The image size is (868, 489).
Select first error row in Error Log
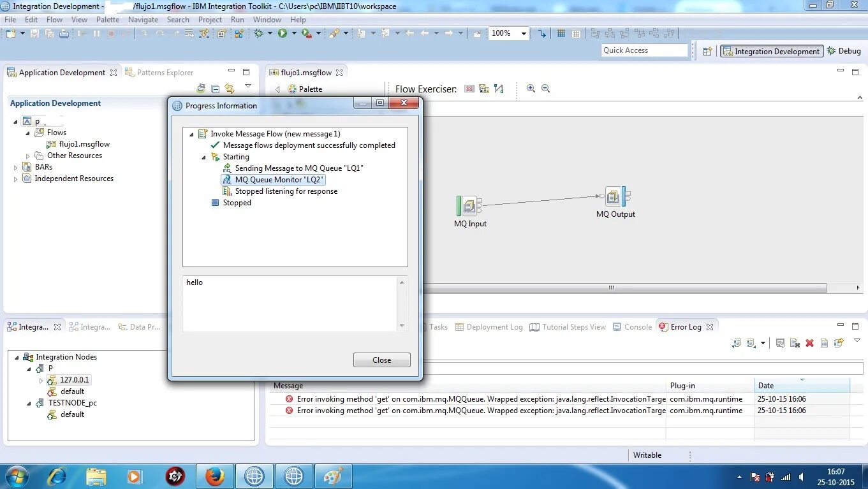point(559,399)
